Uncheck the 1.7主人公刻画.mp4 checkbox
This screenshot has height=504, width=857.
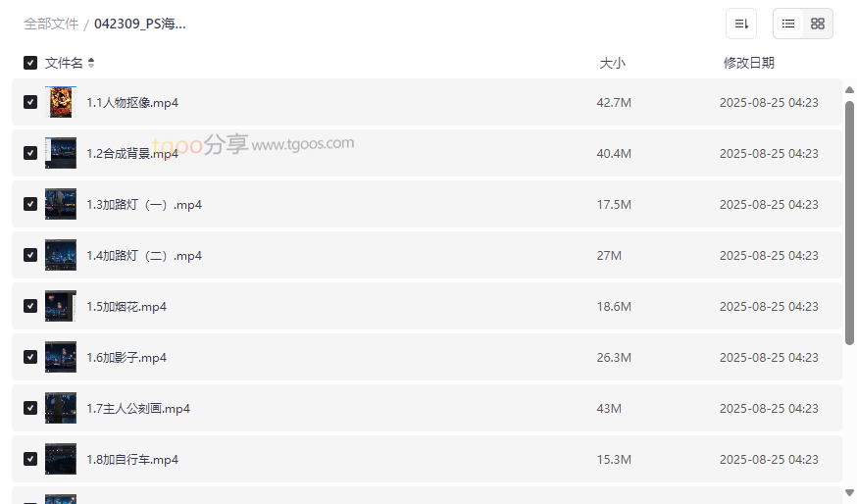tap(30, 408)
